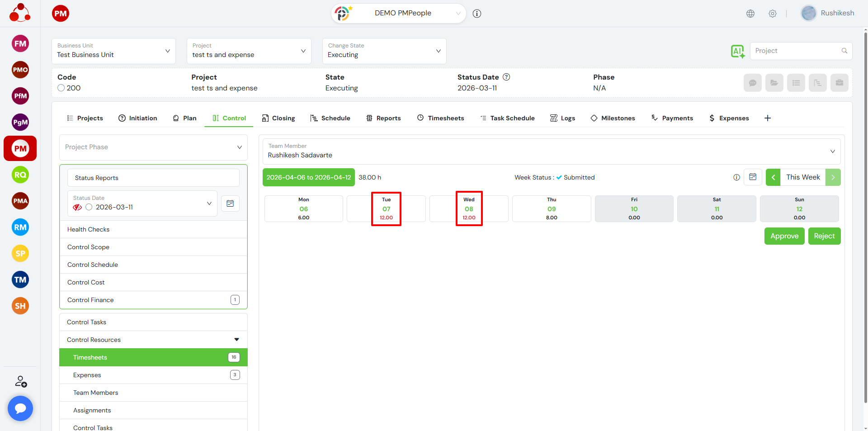Screen dimensions: 868x431
Task: Open the TM module in sidebar
Action: point(20,280)
